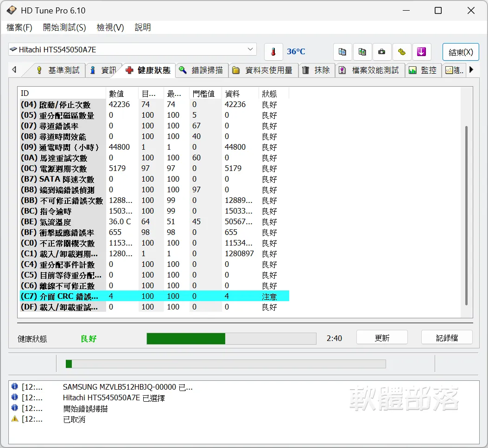The width and height of the screenshot is (488, 448).
Task: Open the 抹除 tab
Action: pyautogui.click(x=317, y=70)
